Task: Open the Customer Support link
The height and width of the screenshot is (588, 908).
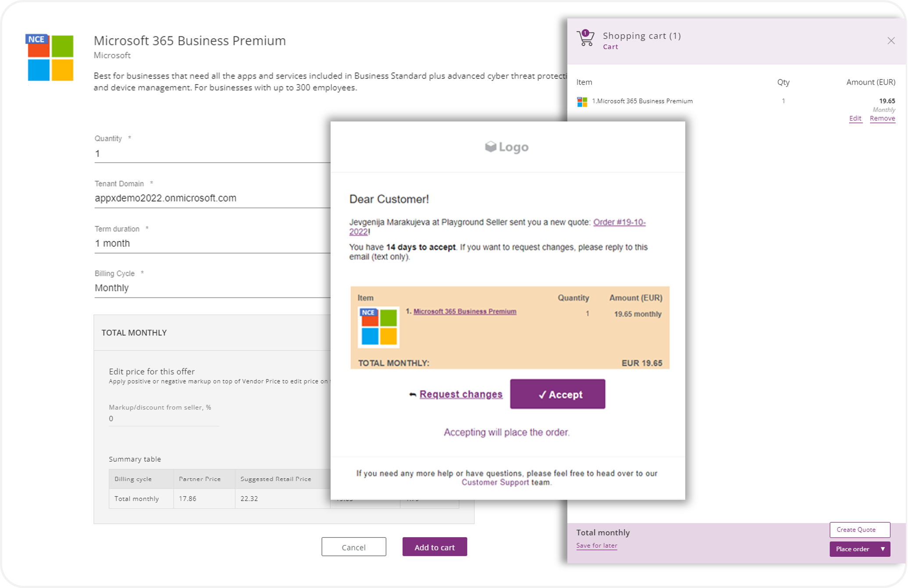Action: click(x=495, y=482)
